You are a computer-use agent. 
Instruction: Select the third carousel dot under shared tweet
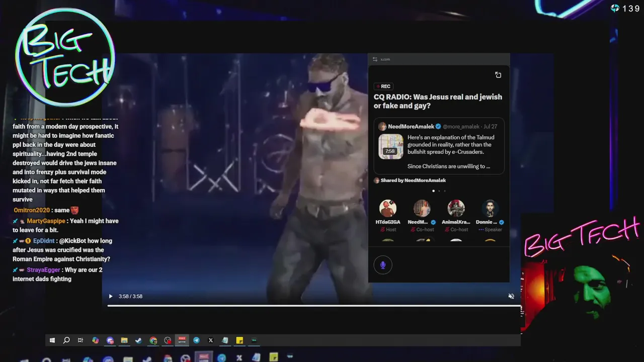[444, 191]
